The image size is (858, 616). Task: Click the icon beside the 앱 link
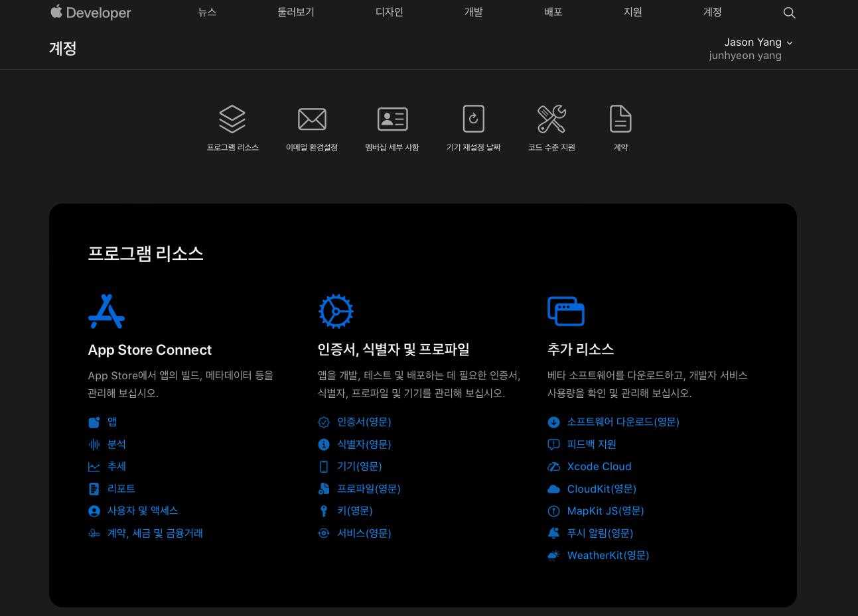94,422
